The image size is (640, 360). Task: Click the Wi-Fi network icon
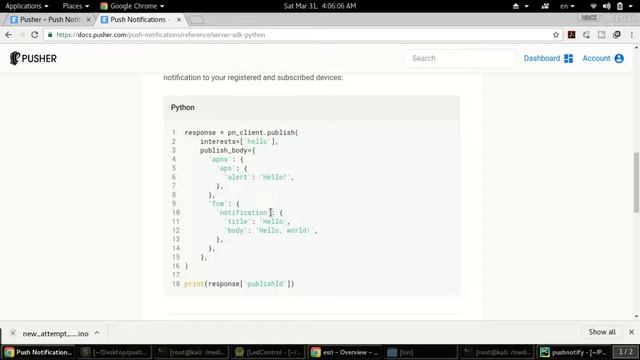pyautogui.click(x=593, y=6)
